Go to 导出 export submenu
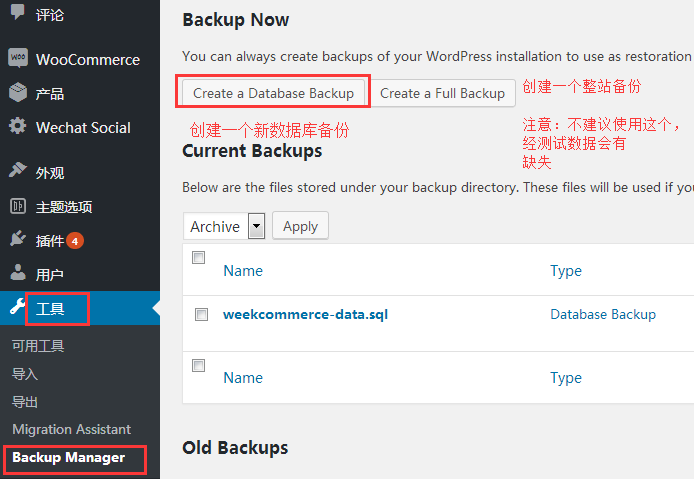Image resolution: width=694 pixels, height=479 pixels. point(25,402)
